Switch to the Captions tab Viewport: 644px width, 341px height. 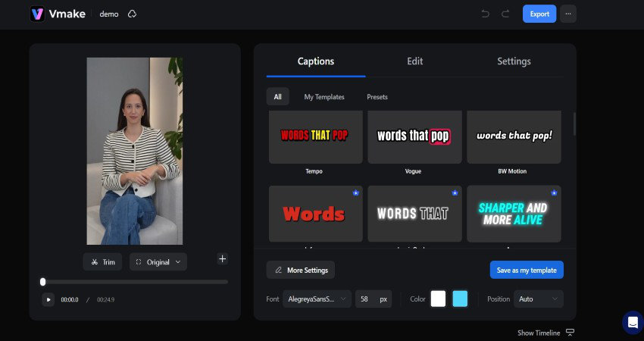[315, 61]
